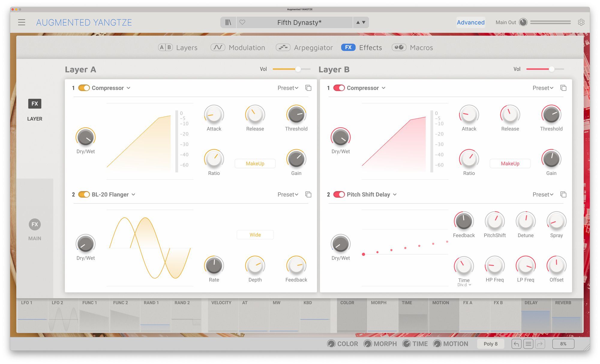This screenshot has width=600, height=364.
Task: Switch to the Modulation tab
Action: (238, 47)
